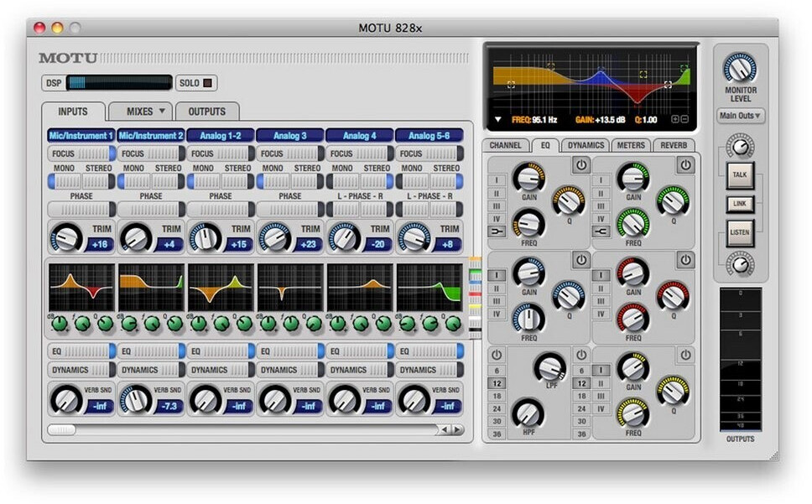Toggle the green EQ band power icon
The image size is (812, 504).
[x=685, y=165]
